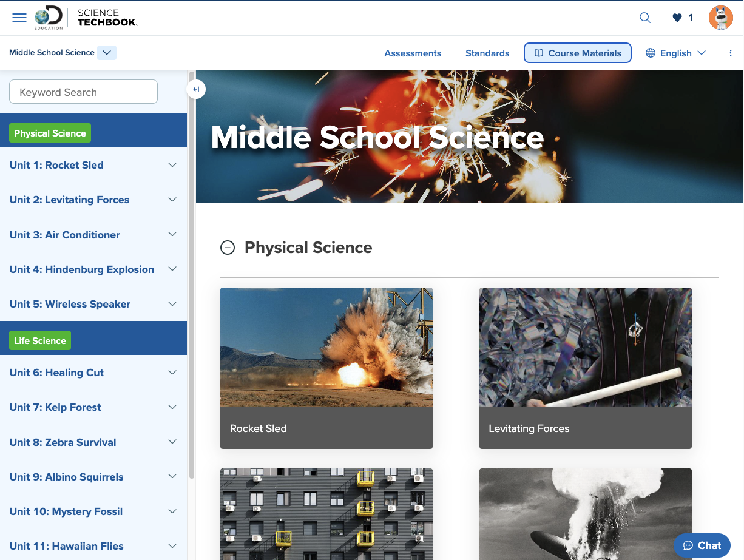
Task: Open the Levitating Forces unit card
Action: 586,368
